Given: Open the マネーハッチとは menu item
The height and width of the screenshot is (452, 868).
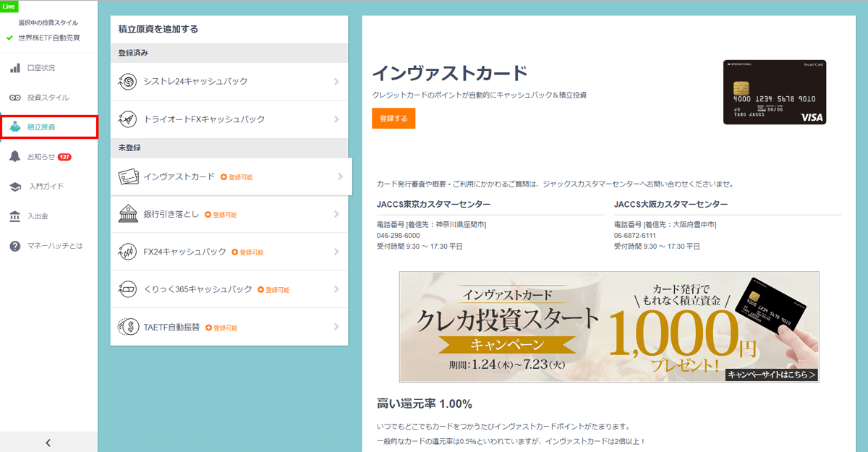Looking at the screenshot, I should pos(48,246).
